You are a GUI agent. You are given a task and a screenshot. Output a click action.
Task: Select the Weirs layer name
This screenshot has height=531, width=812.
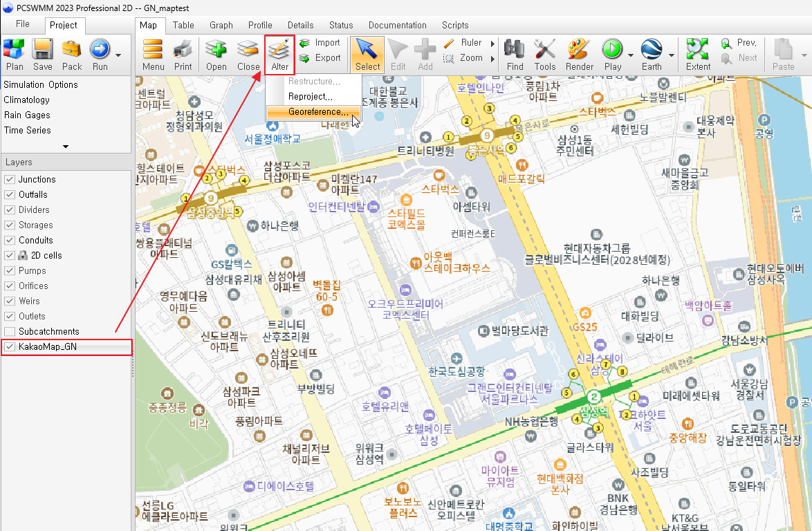click(x=29, y=301)
